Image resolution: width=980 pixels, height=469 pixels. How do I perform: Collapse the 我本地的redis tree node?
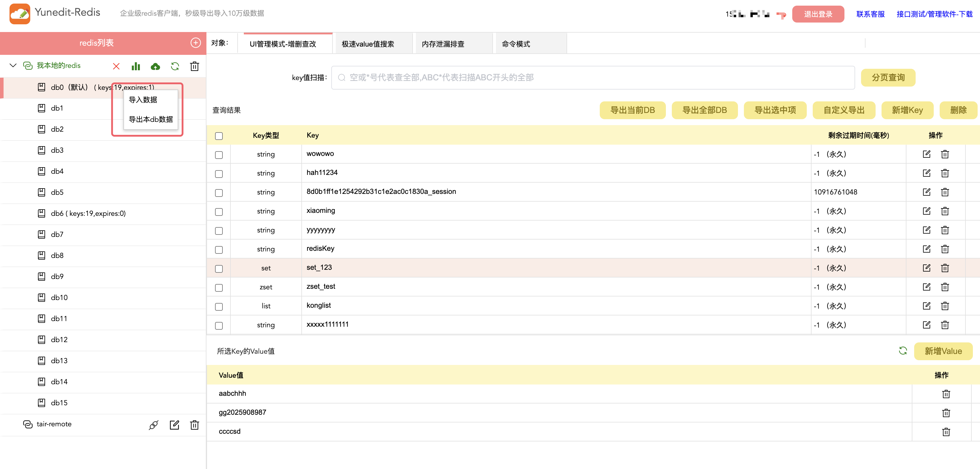pos(13,66)
